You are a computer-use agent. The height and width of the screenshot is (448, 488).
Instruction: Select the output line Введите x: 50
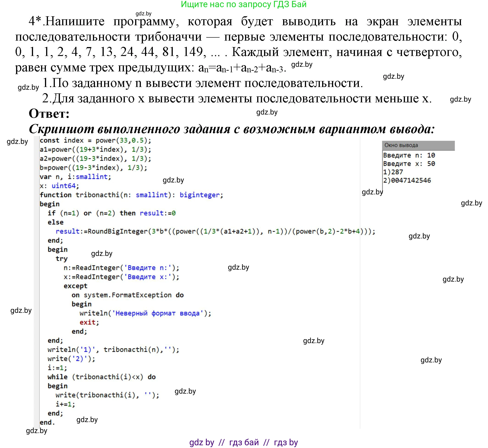tap(409, 164)
